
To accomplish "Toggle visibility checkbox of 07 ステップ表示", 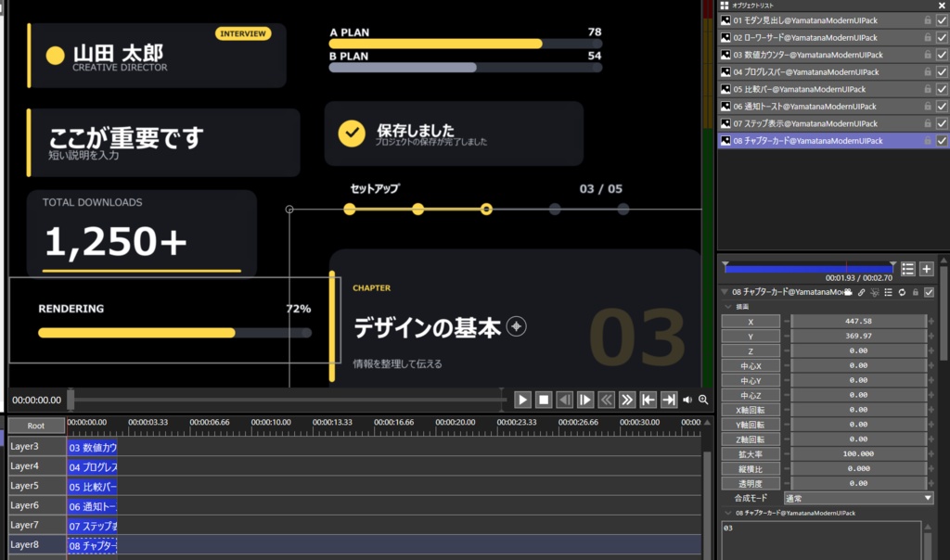I will (x=942, y=123).
